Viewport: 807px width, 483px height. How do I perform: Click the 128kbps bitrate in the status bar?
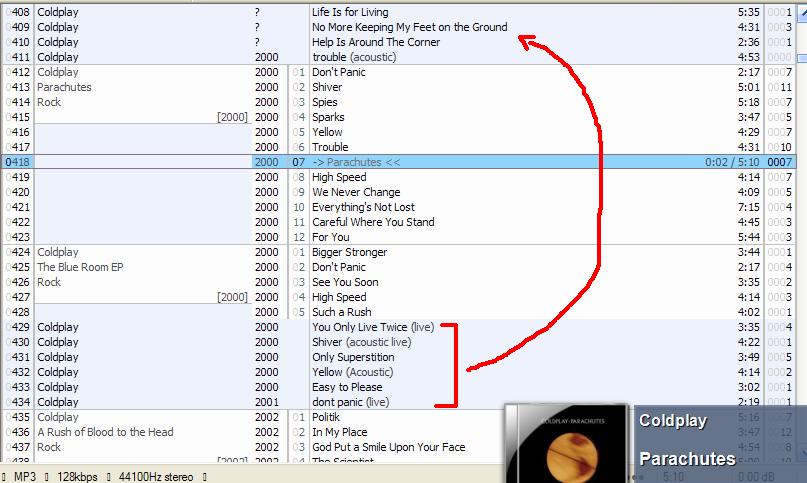pyautogui.click(x=77, y=476)
